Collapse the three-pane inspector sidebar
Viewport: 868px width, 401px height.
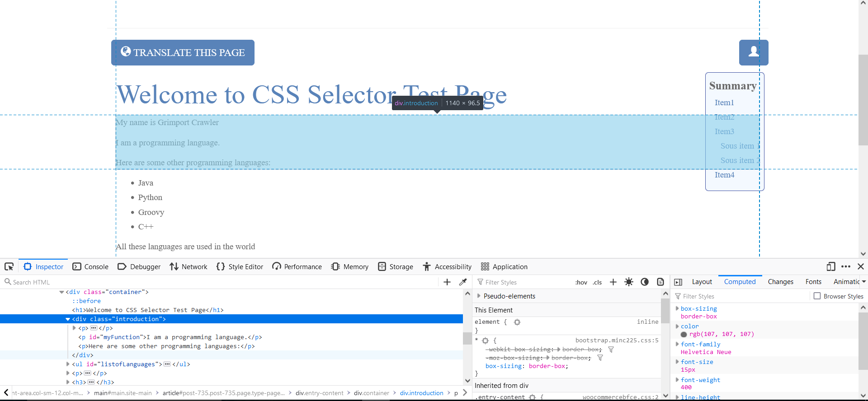click(678, 282)
